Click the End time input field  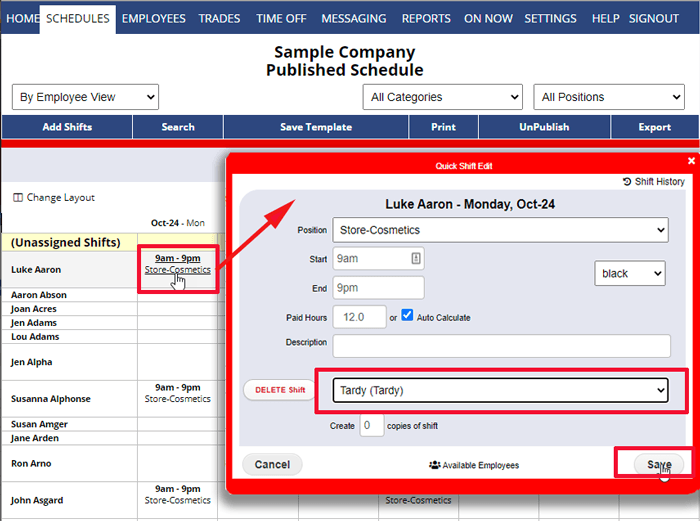click(378, 288)
